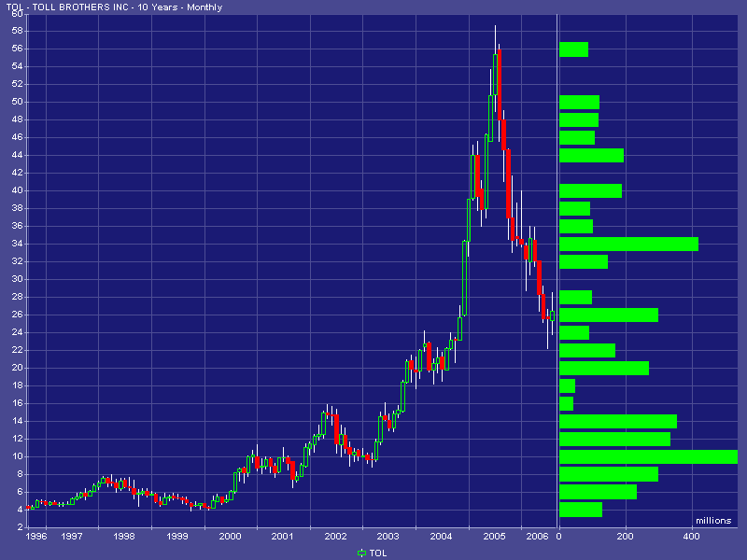Click the volume-by-price bar at price 40
The image size is (747, 560).
[590, 191]
